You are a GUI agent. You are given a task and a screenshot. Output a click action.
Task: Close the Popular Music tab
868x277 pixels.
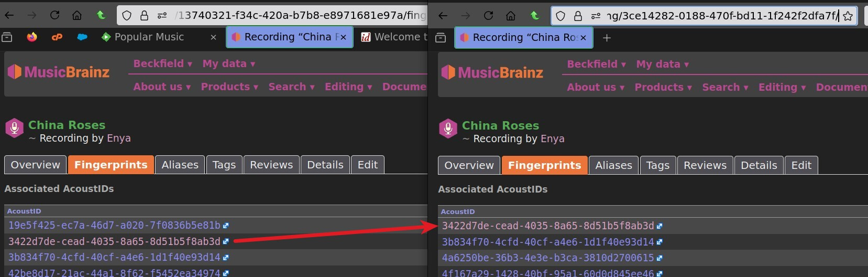click(x=213, y=37)
